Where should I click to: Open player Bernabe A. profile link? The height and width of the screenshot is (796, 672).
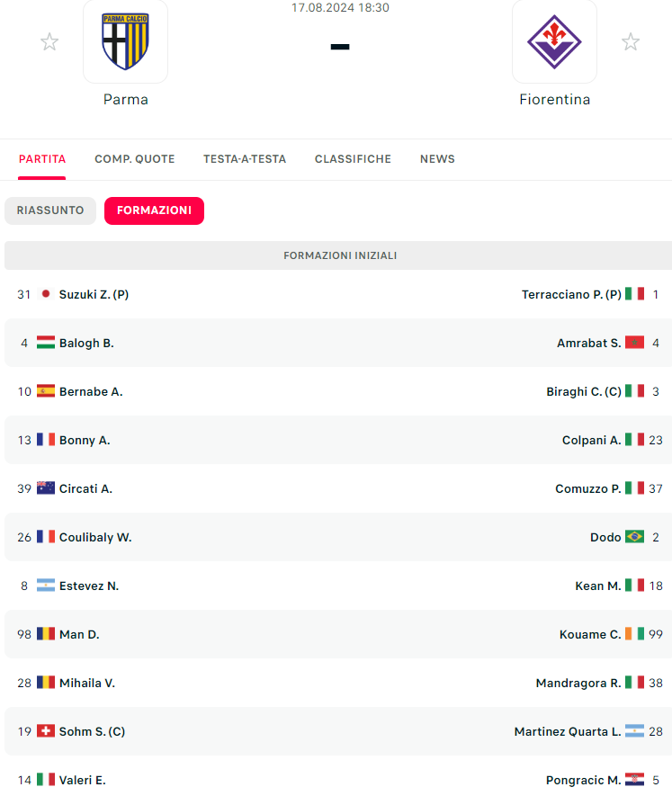pos(91,391)
